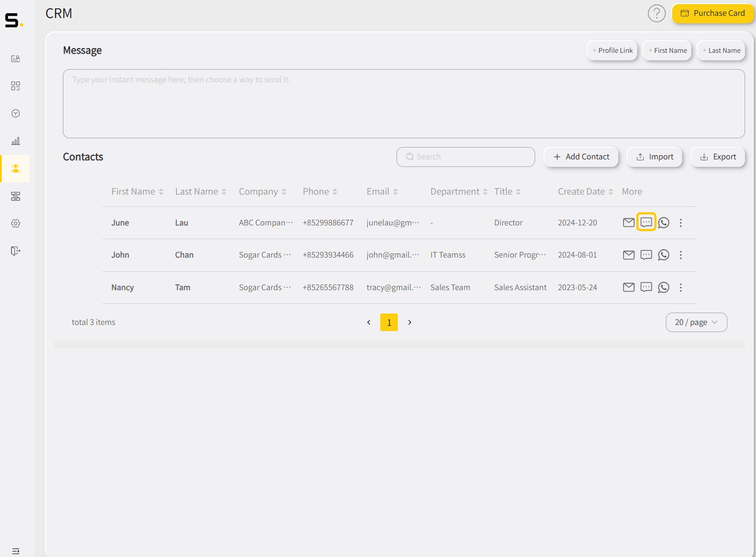Send email to Nancy Tam
The height and width of the screenshot is (557, 756).
(x=629, y=288)
